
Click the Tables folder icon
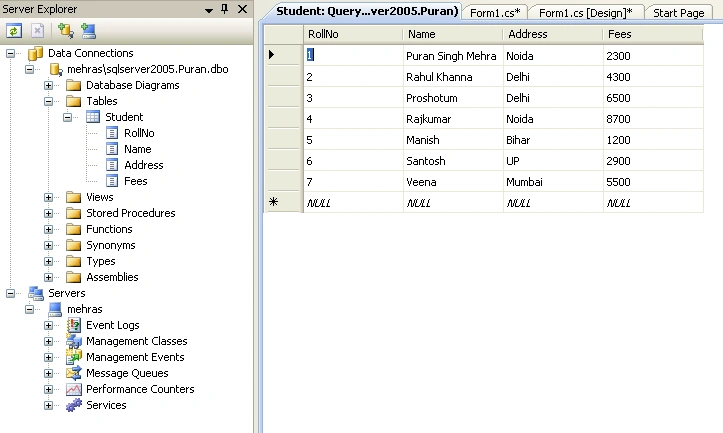click(x=73, y=101)
